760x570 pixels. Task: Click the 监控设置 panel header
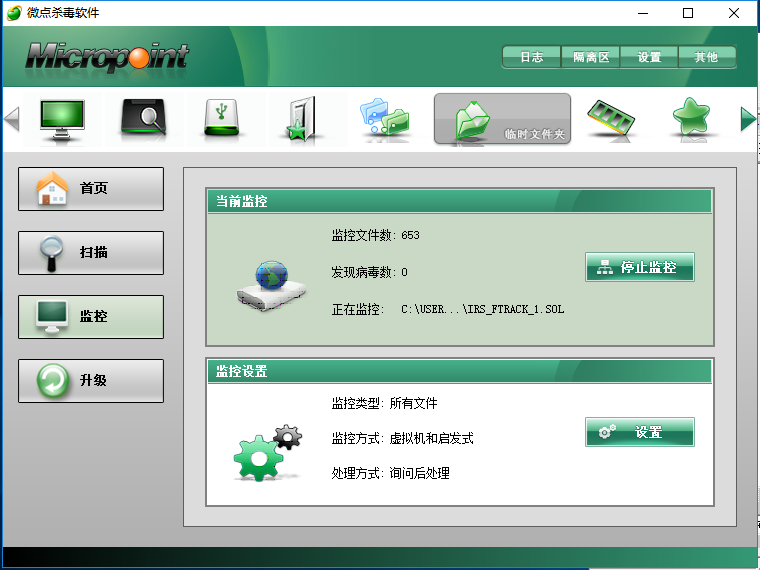click(459, 372)
